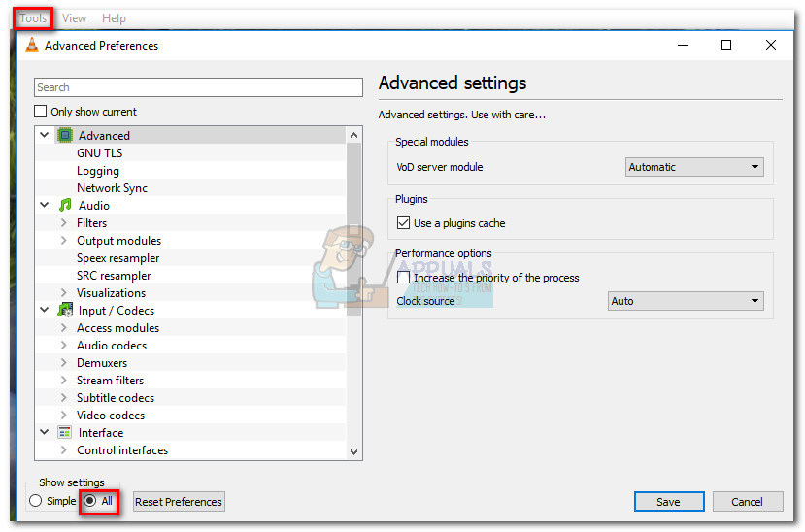Select the Access modules tree label
The image size is (805, 532).
click(118, 328)
